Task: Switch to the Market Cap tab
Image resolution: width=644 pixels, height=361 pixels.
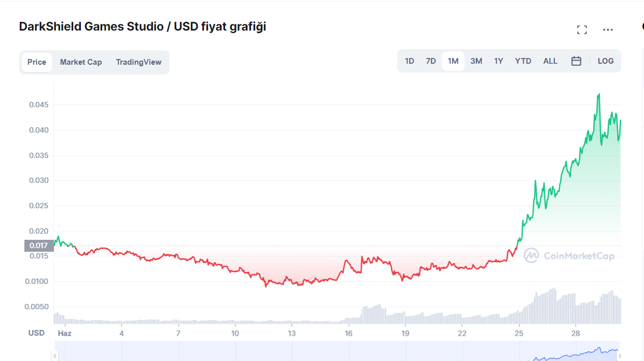Action: 81,62
